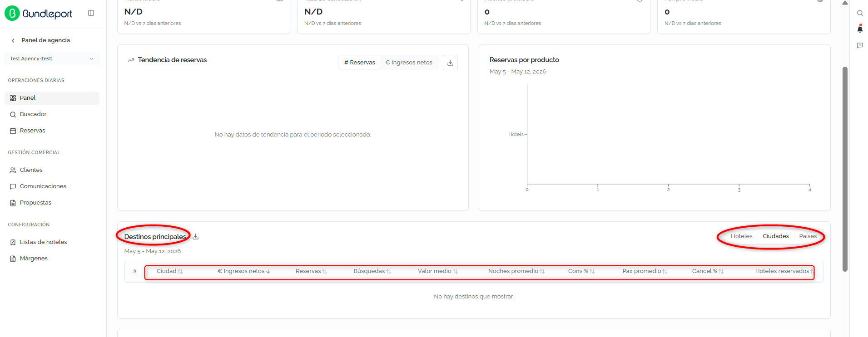This screenshot has height=337, width=868.
Task: Click the Panel grid icon
Action: 13,98
